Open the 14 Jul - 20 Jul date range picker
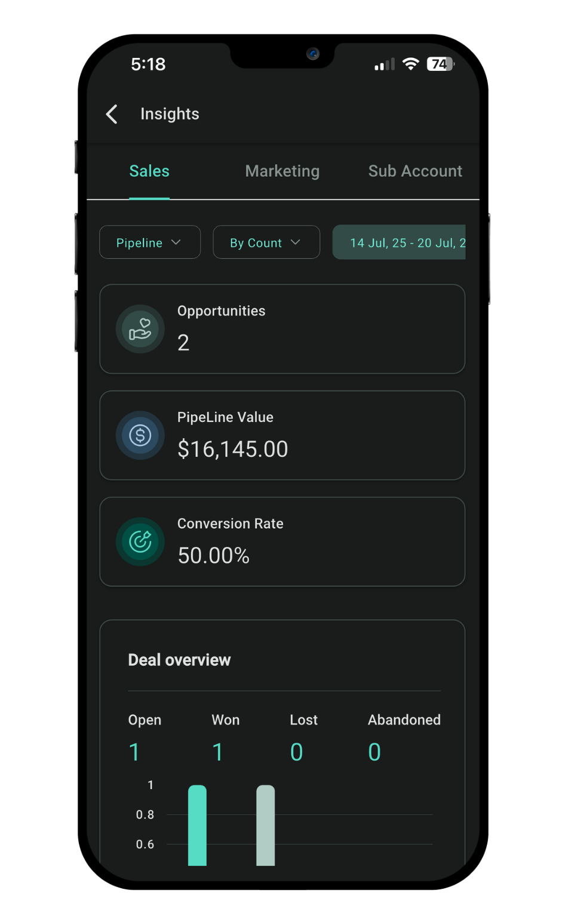Image resolution: width=565 pixels, height=924 pixels. (399, 242)
